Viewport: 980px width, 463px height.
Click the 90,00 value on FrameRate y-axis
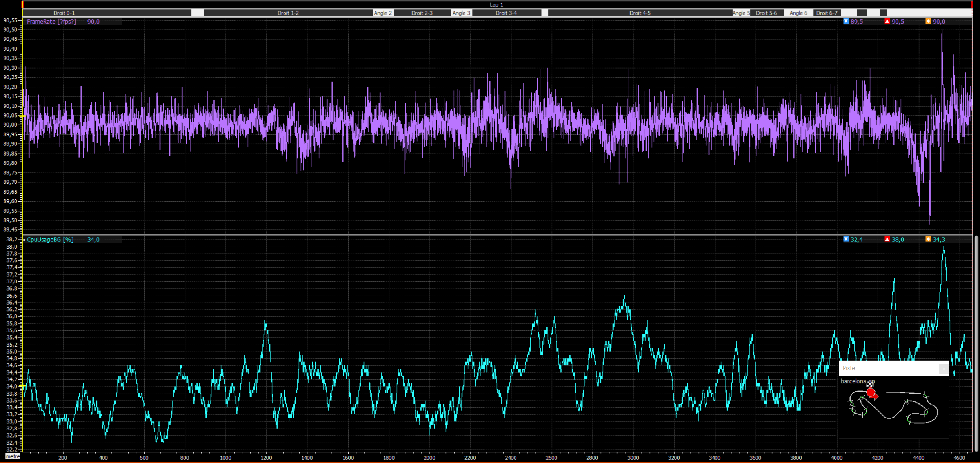10,125
